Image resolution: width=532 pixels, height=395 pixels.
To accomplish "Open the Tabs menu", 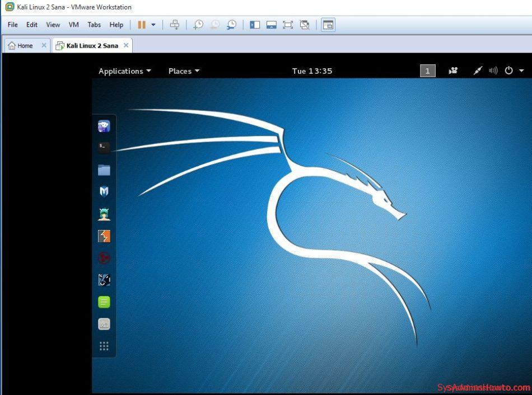I will 94,25.
